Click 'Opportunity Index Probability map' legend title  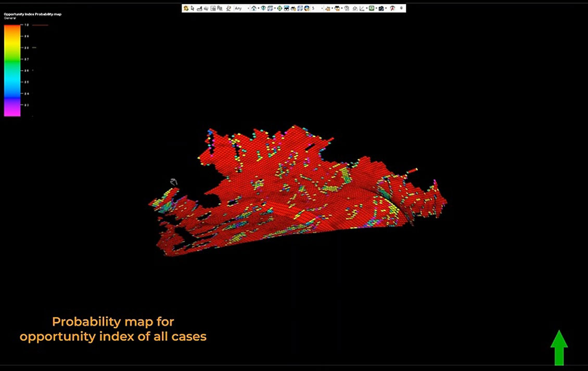[33, 14]
